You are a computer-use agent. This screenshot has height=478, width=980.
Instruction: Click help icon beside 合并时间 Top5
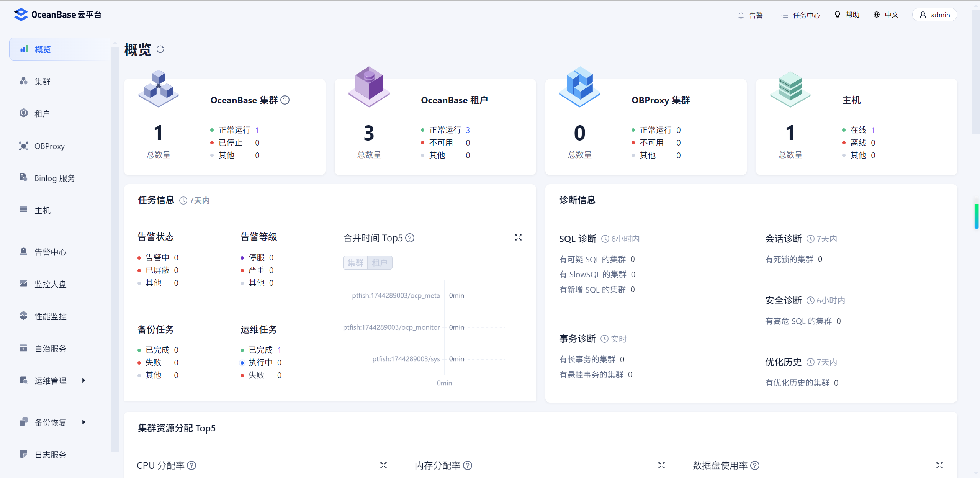[x=410, y=238]
